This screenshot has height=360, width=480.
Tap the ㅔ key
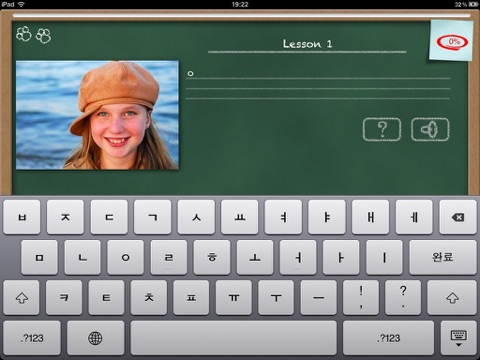[414, 217]
